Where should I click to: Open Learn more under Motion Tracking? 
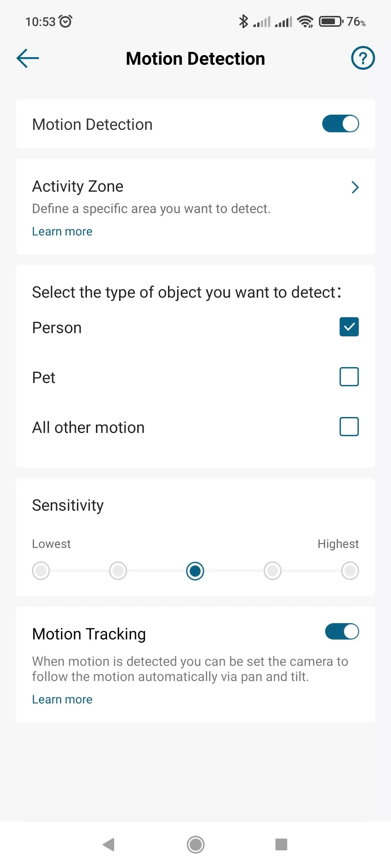click(x=62, y=699)
